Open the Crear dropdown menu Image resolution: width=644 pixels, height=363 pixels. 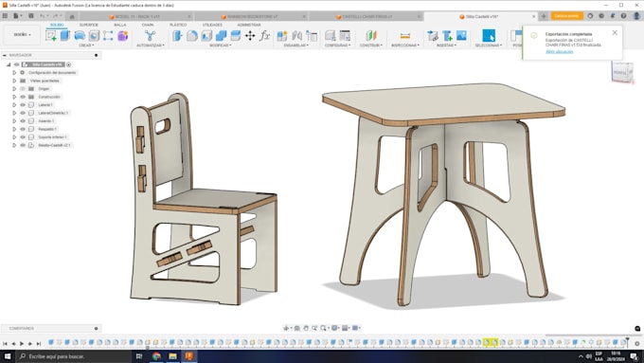pyautogui.click(x=86, y=45)
